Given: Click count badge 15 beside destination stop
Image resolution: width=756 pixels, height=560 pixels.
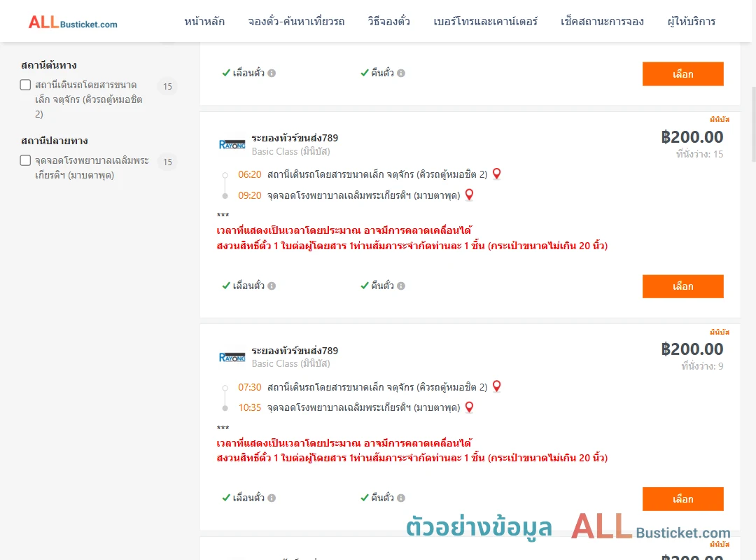Looking at the screenshot, I should 167,162.
